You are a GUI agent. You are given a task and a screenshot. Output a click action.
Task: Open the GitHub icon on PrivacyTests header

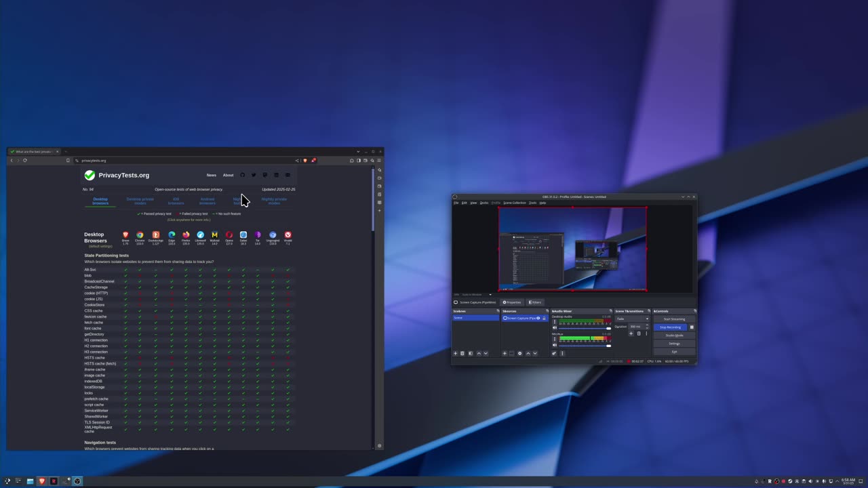pos(242,175)
